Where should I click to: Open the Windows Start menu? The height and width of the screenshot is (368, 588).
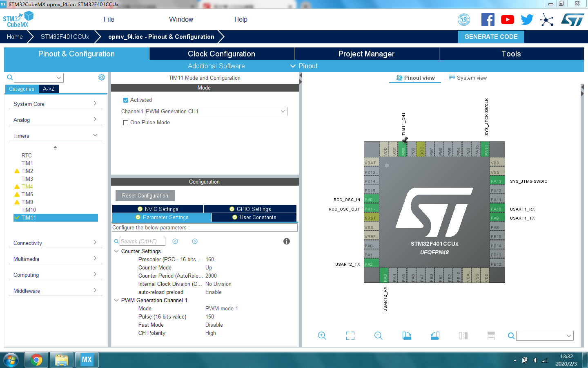tap(11, 360)
